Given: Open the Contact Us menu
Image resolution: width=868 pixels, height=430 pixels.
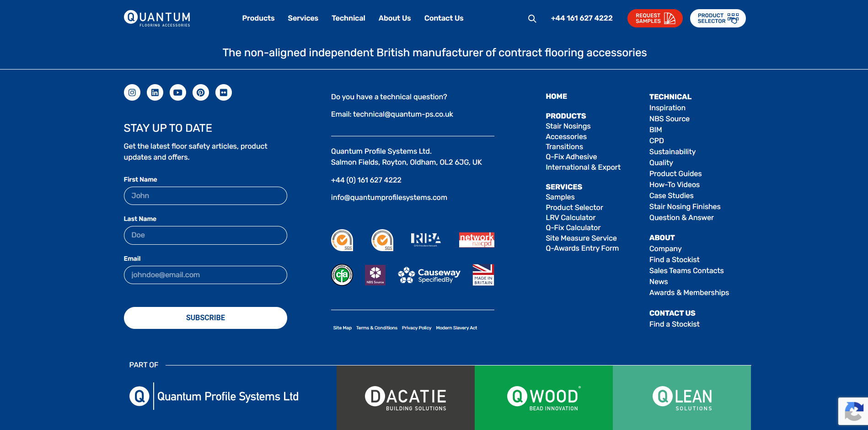Looking at the screenshot, I should click(444, 18).
